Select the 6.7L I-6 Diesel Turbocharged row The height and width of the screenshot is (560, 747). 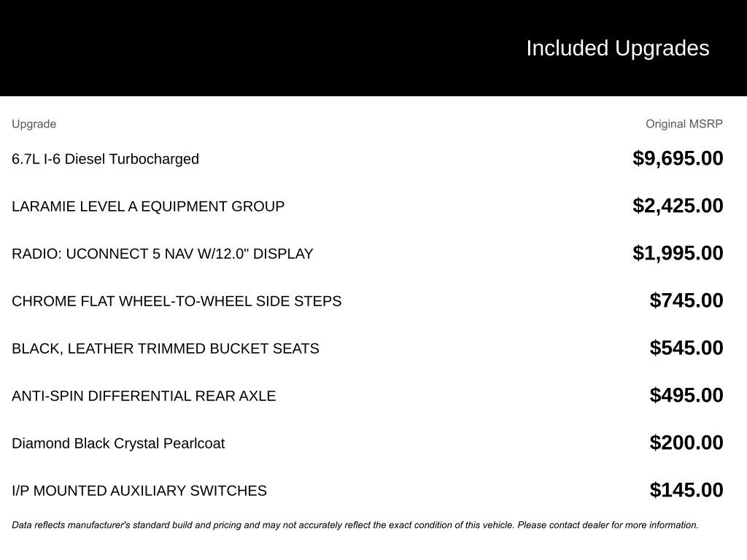click(105, 159)
